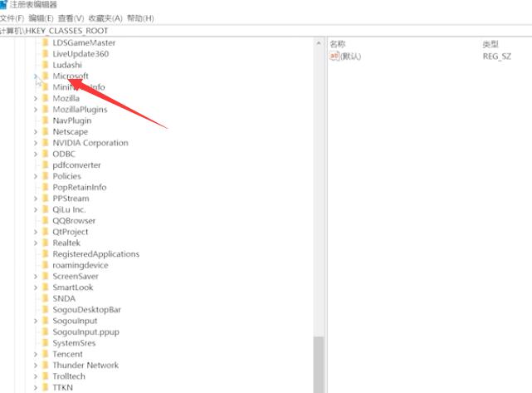The image size is (532, 393).
Task: Click the folder icon beside Tencent
Action: tap(45, 354)
